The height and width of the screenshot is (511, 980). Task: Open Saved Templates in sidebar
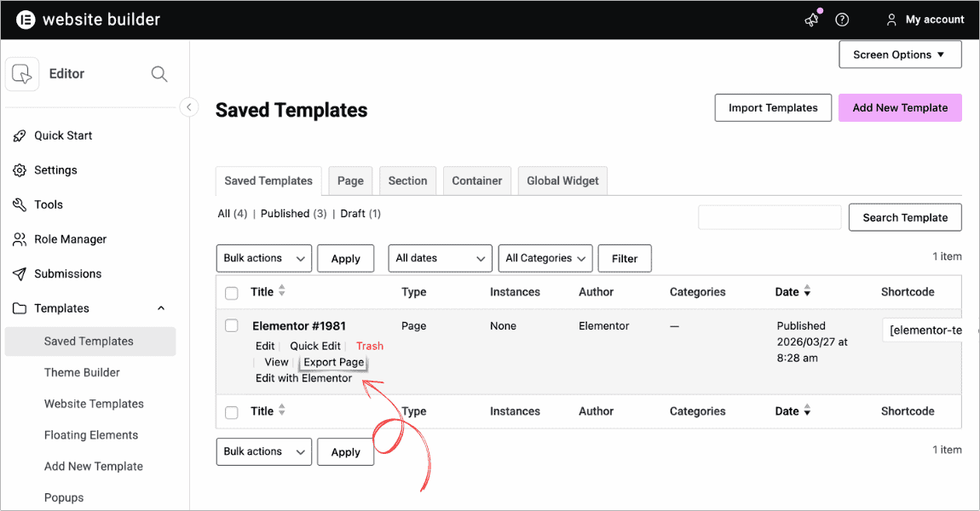click(x=90, y=341)
